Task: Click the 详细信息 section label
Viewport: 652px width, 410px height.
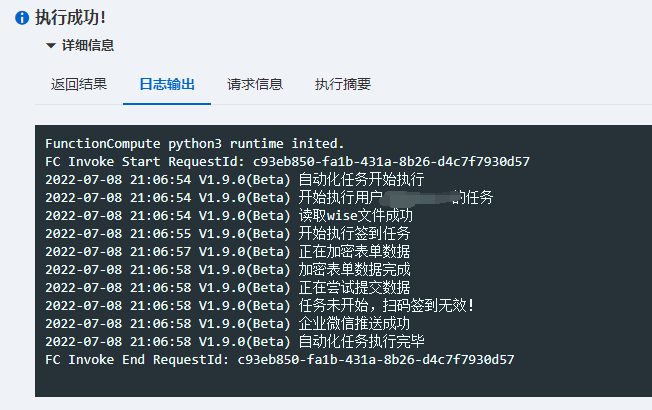Action: pos(88,46)
